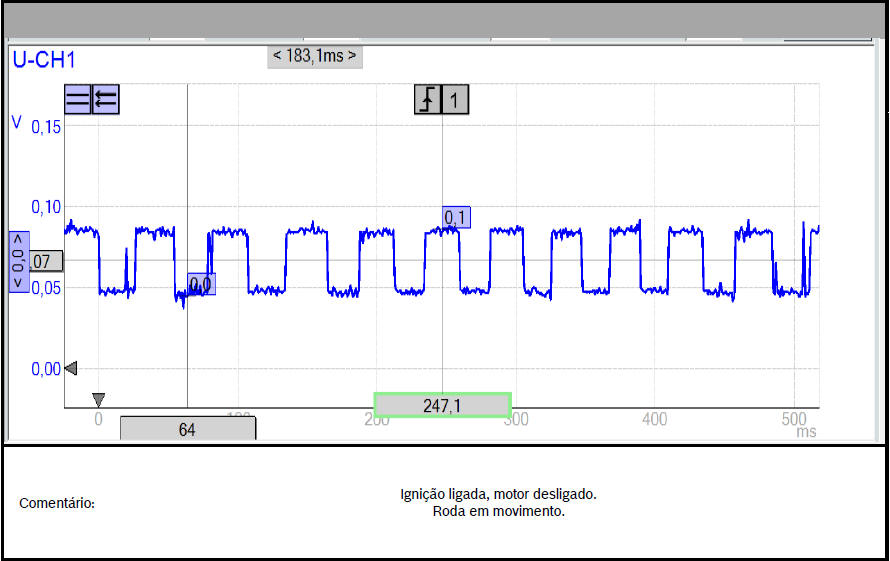The width and height of the screenshot is (890, 561).
Task: Click the comment text 'Ignição ligada, motor desligado'
Action: [498, 494]
